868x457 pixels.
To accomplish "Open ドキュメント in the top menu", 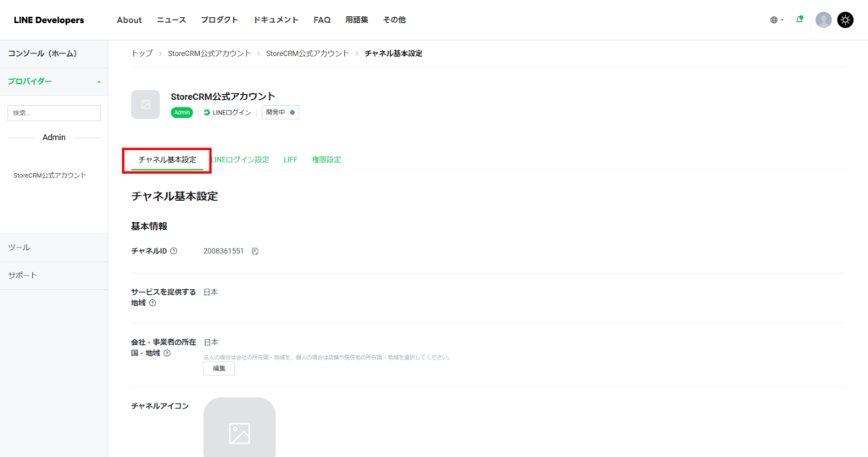I will click(275, 20).
